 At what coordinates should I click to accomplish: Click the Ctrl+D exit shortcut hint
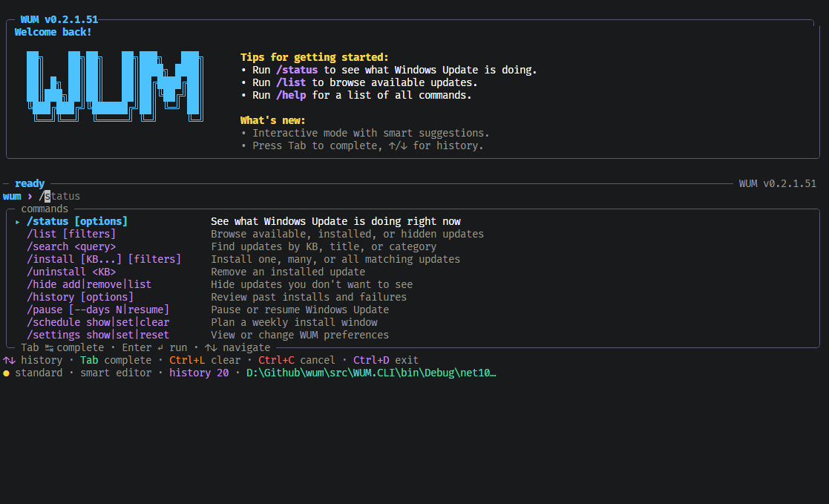tap(386, 360)
